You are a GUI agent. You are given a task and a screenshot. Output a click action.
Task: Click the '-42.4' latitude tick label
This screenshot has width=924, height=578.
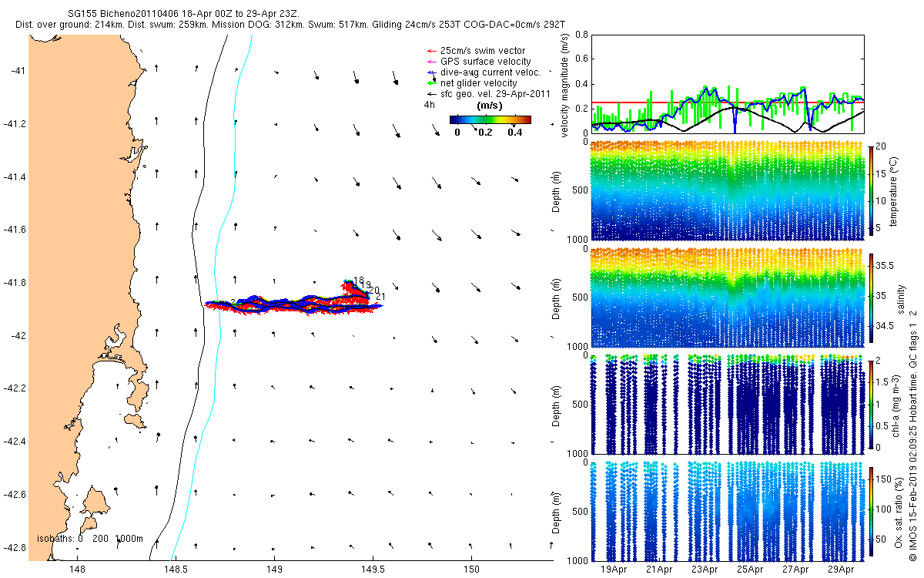13,442
